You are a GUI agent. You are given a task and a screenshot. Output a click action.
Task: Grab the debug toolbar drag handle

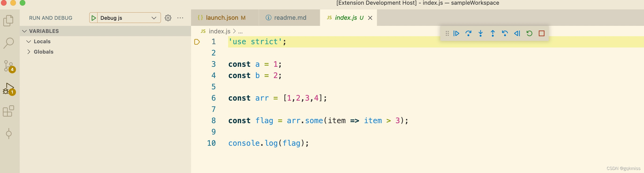[x=447, y=33]
